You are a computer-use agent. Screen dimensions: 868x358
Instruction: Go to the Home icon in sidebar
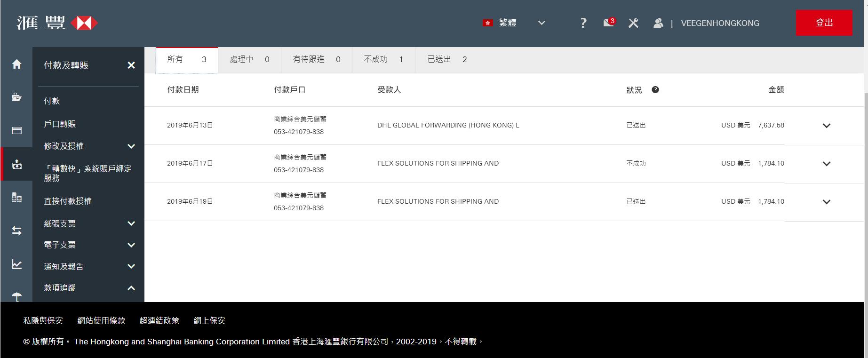click(16, 64)
